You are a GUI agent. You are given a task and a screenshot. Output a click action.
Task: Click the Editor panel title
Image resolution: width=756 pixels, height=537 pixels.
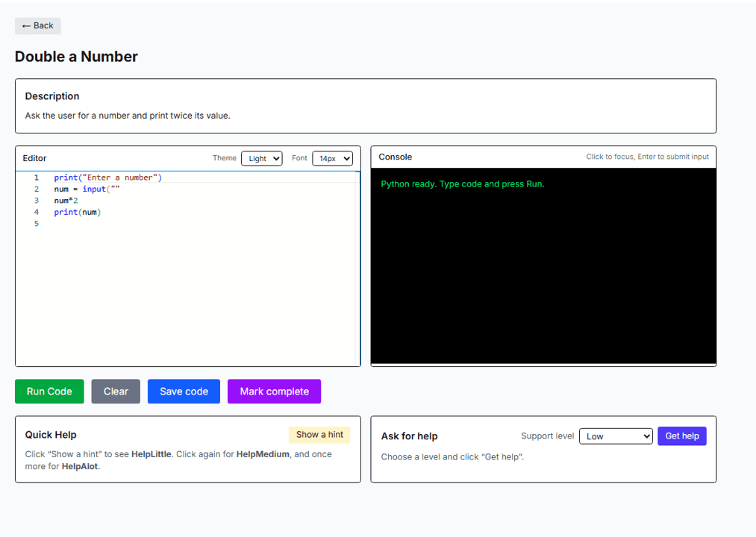click(x=34, y=157)
